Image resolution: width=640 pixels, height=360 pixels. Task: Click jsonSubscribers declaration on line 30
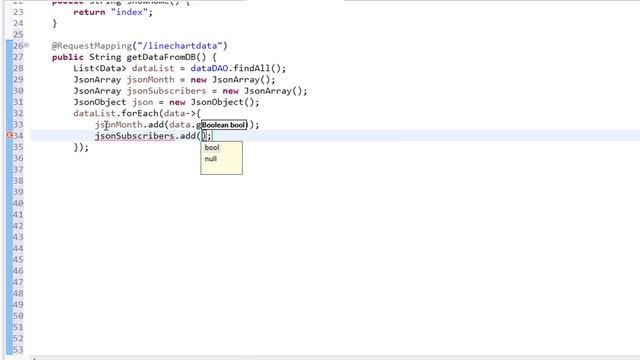coord(167,91)
